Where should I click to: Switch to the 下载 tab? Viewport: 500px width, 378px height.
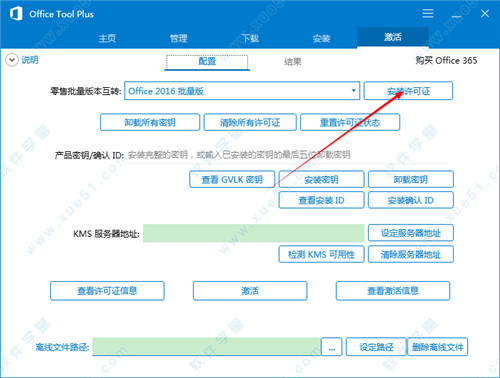250,38
